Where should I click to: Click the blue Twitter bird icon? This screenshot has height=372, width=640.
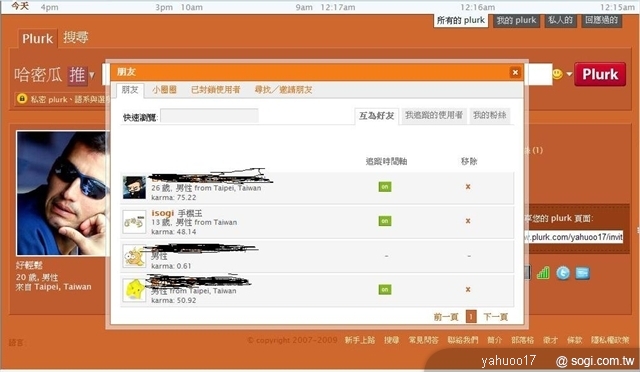(x=563, y=272)
